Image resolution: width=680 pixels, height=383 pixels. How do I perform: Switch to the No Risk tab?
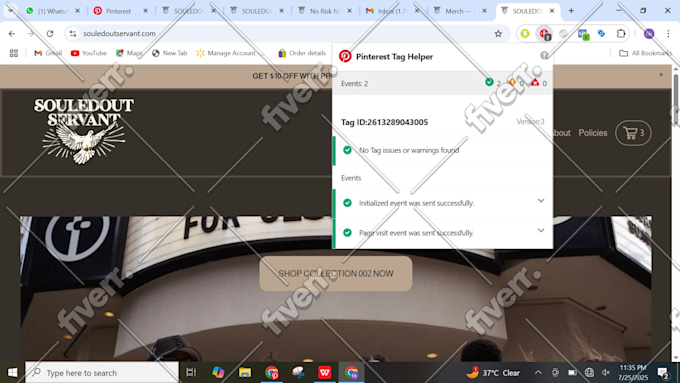pyautogui.click(x=324, y=11)
